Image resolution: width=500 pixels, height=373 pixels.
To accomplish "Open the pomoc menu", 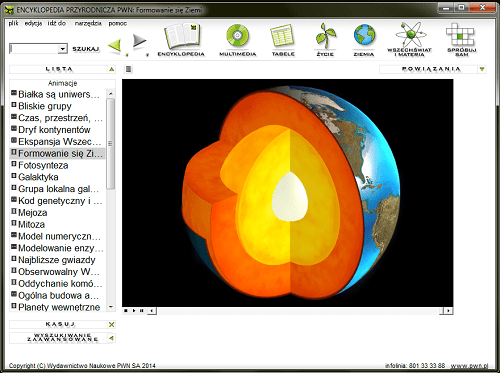I will (118, 23).
